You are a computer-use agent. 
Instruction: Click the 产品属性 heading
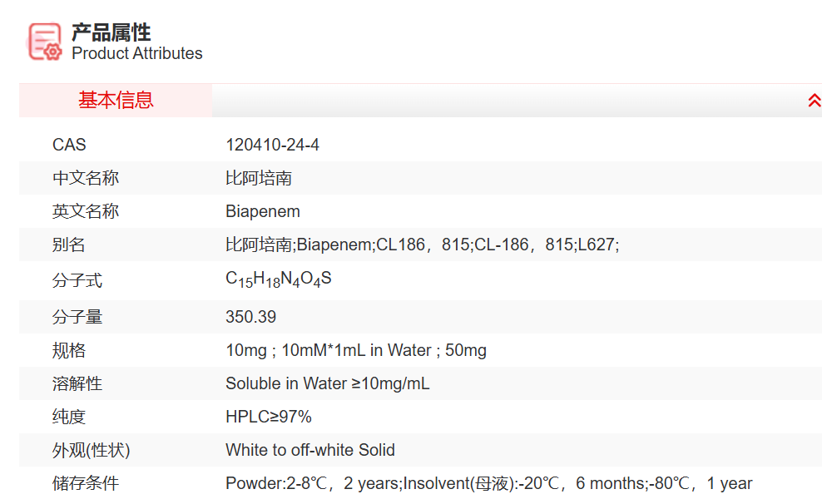click(x=111, y=32)
